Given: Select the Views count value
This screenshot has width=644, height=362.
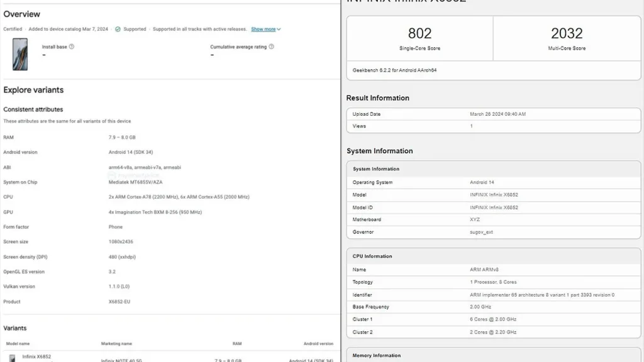Looking at the screenshot, I should coord(472,126).
